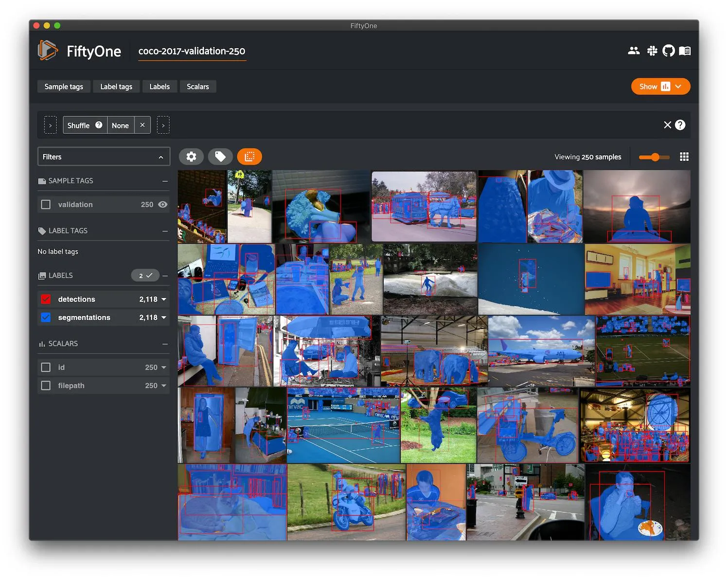Click the FiftyOne title text

(94, 51)
